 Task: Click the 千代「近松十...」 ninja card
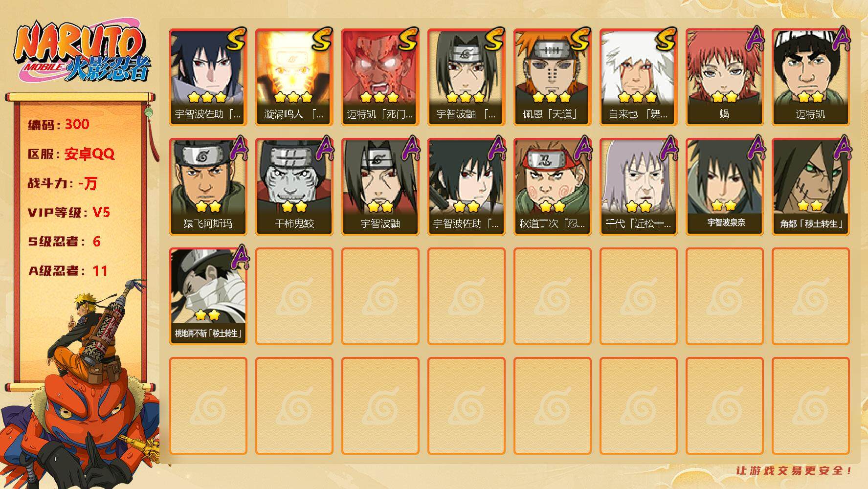(638, 187)
